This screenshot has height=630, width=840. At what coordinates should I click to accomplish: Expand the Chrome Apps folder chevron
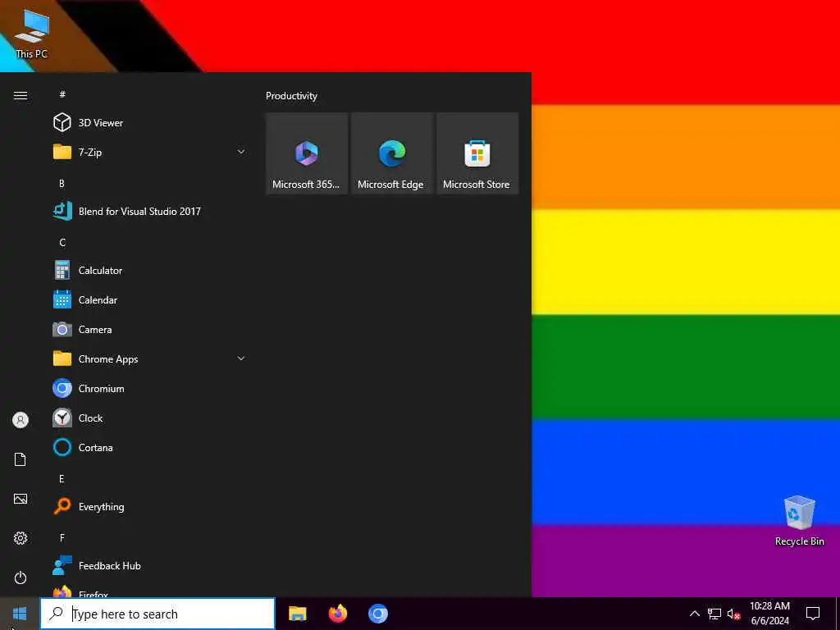click(x=241, y=358)
